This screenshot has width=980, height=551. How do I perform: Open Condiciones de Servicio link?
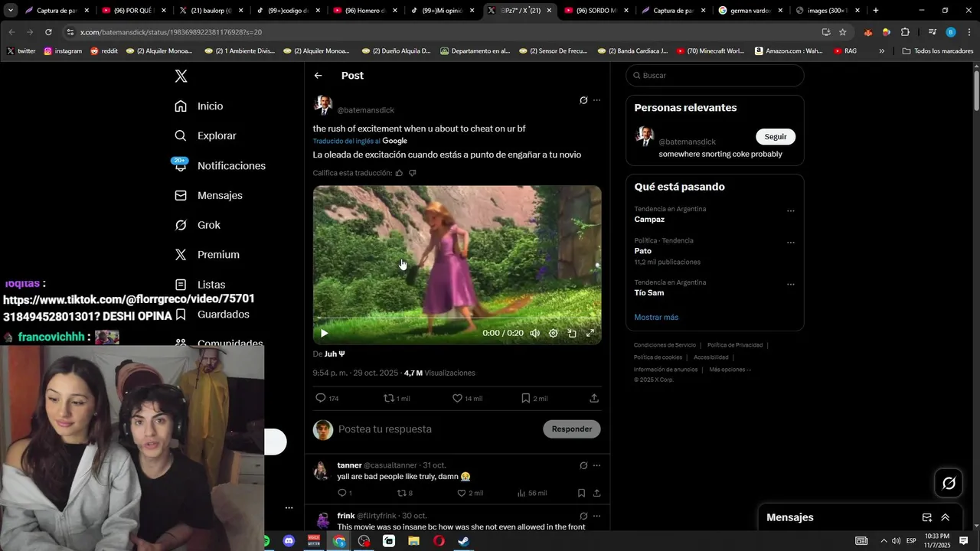click(x=665, y=345)
